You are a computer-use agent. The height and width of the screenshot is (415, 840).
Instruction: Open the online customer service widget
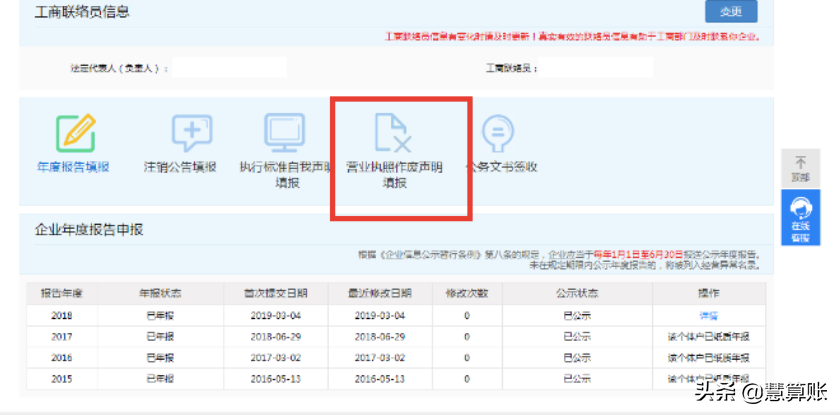pyautogui.click(x=800, y=217)
